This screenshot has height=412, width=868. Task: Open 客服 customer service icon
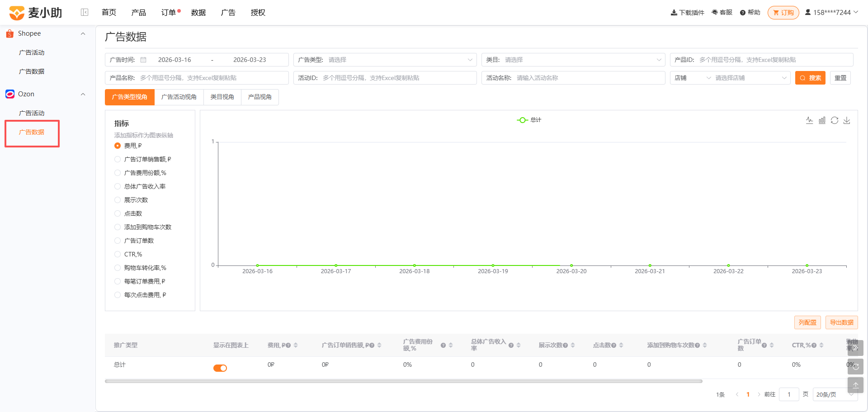[x=722, y=13]
